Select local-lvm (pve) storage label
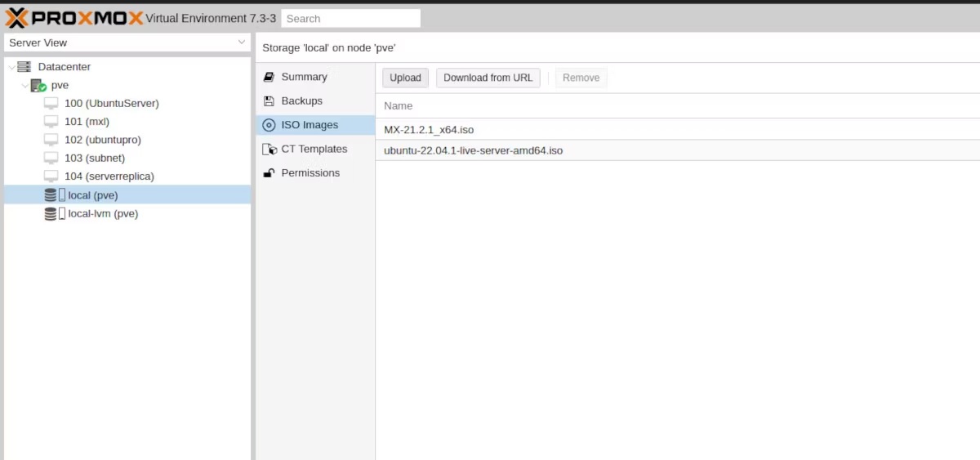 pyautogui.click(x=103, y=213)
